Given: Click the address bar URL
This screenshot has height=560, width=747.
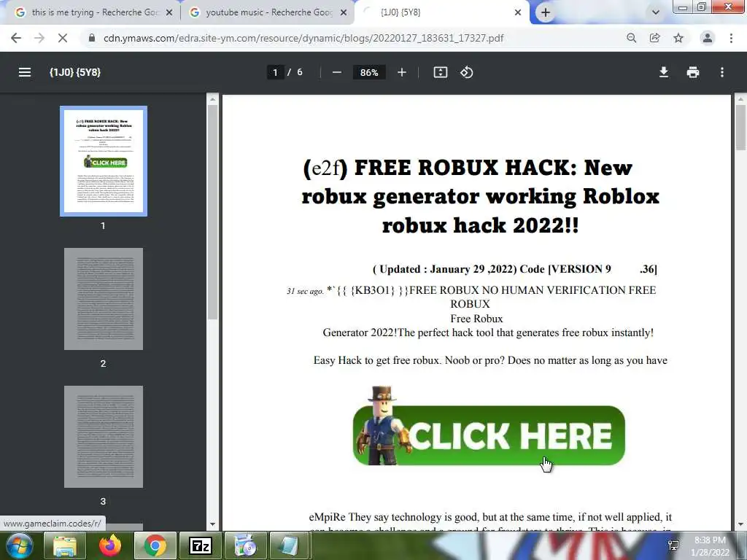Looking at the screenshot, I should (x=303, y=38).
